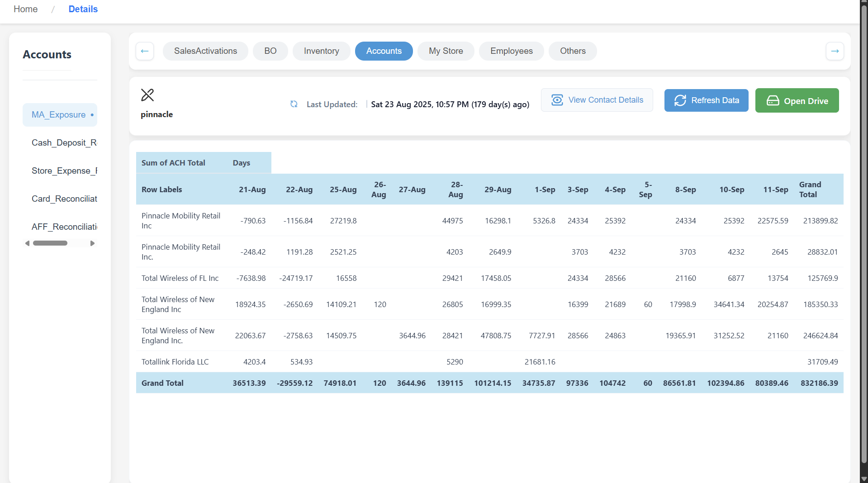This screenshot has width=868, height=483.
Task: Click the right arrow of sidebar scroller
Action: 93,243
